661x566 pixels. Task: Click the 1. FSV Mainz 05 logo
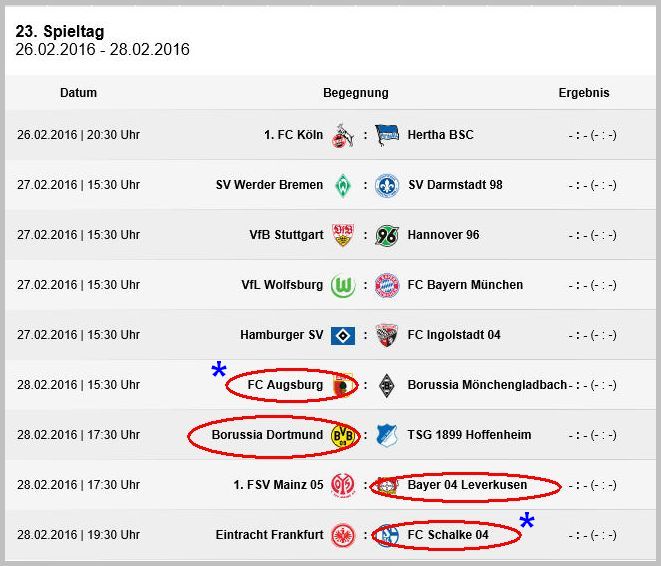coord(343,486)
